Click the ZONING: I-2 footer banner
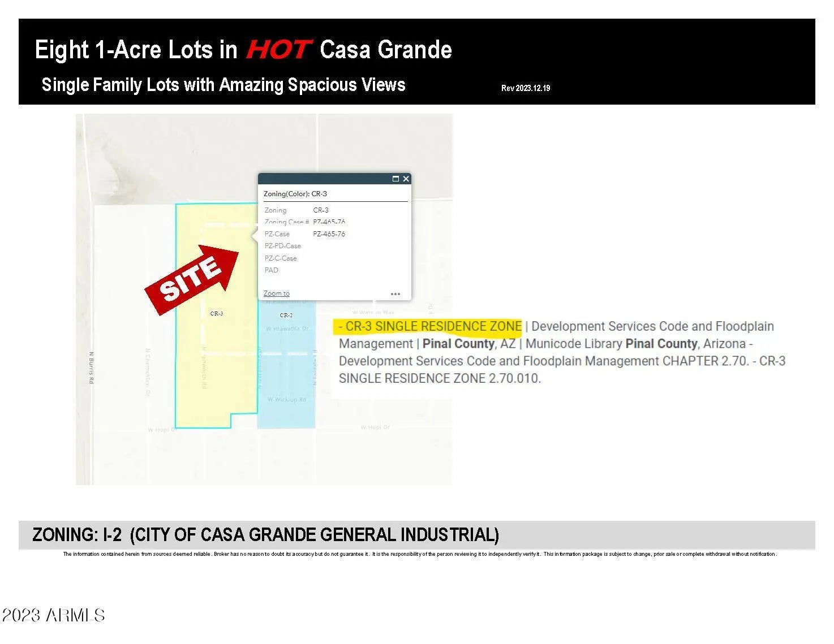 266,534
